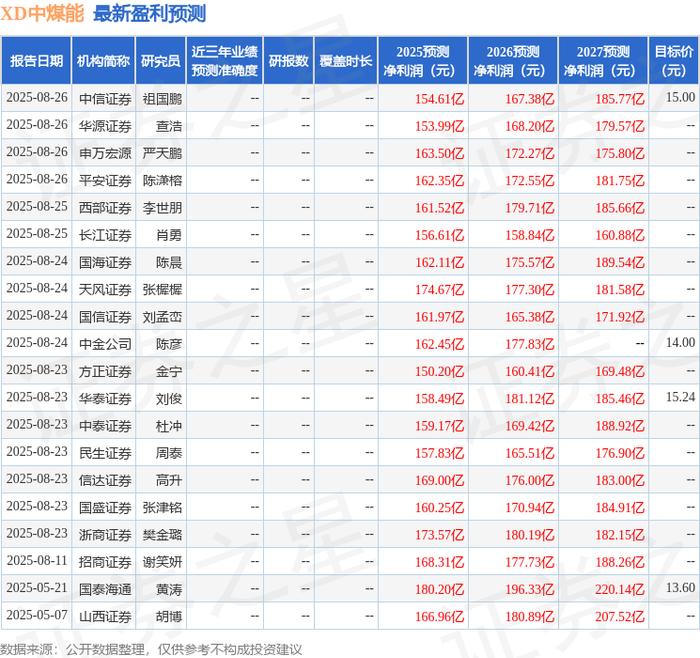Viewport: 700px width, 658px height.
Task: Click analyst name 谢笑妍
Action: [162, 562]
